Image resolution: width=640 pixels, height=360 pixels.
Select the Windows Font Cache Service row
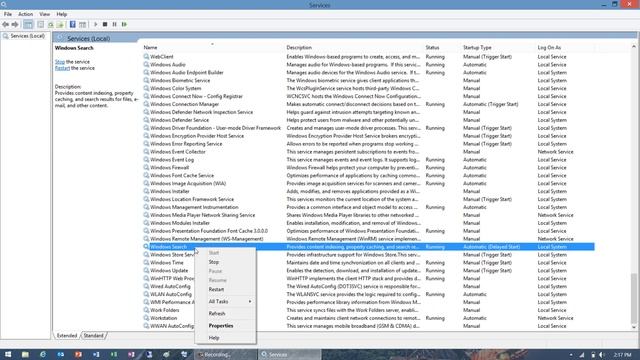369,176
